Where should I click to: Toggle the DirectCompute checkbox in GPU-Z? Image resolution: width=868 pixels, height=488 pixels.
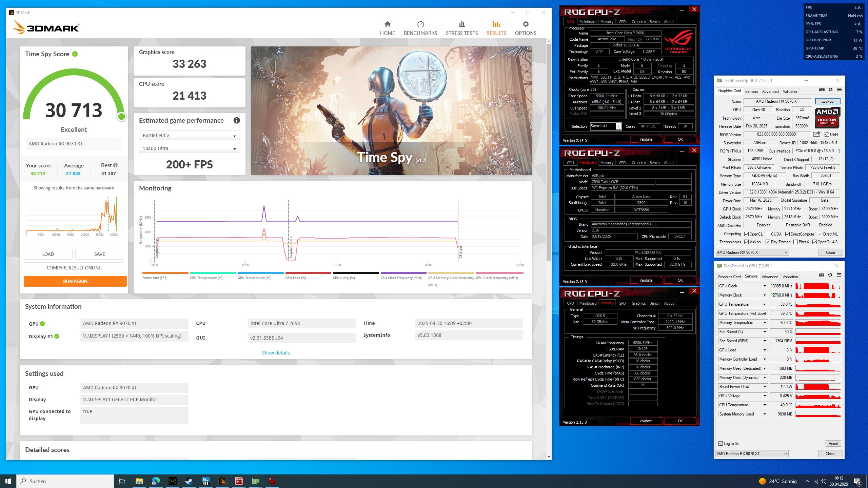(x=787, y=234)
